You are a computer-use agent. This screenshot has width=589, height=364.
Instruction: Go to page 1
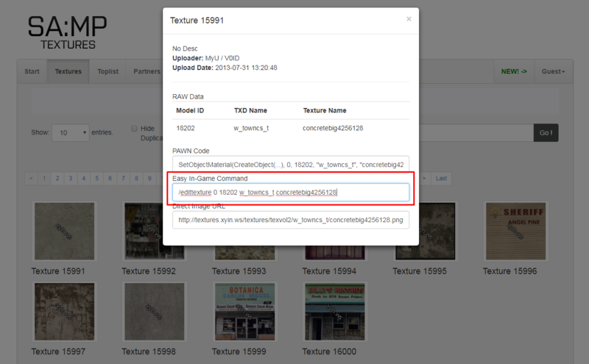pyautogui.click(x=44, y=178)
